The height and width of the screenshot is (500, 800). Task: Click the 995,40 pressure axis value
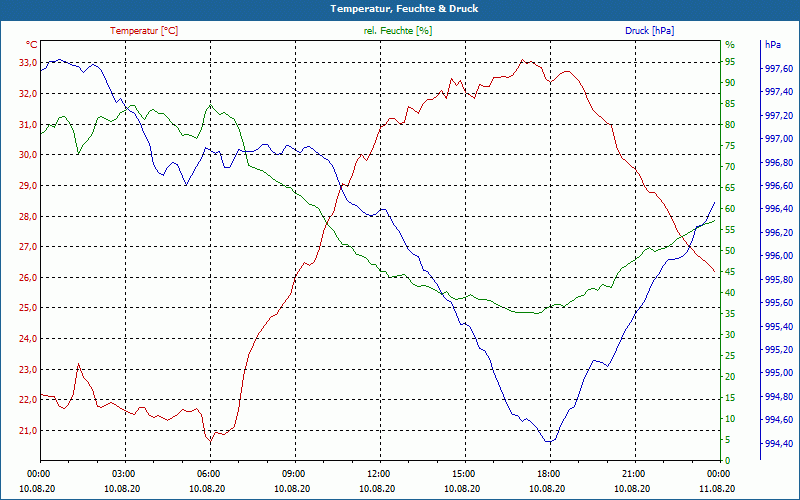[x=780, y=326]
